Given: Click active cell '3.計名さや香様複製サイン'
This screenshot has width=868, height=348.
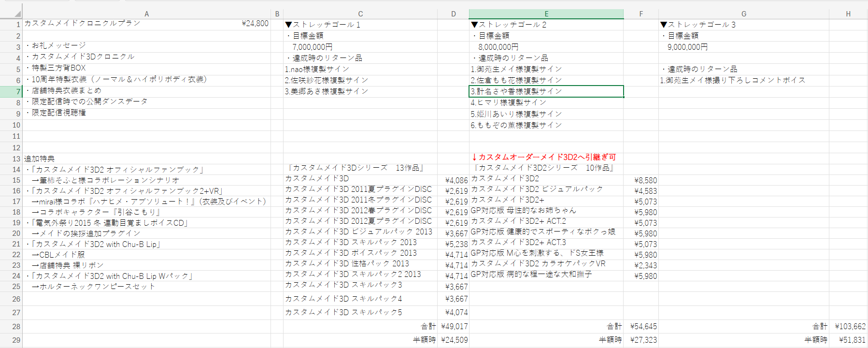Looking at the screenshot, I should 546,91.
